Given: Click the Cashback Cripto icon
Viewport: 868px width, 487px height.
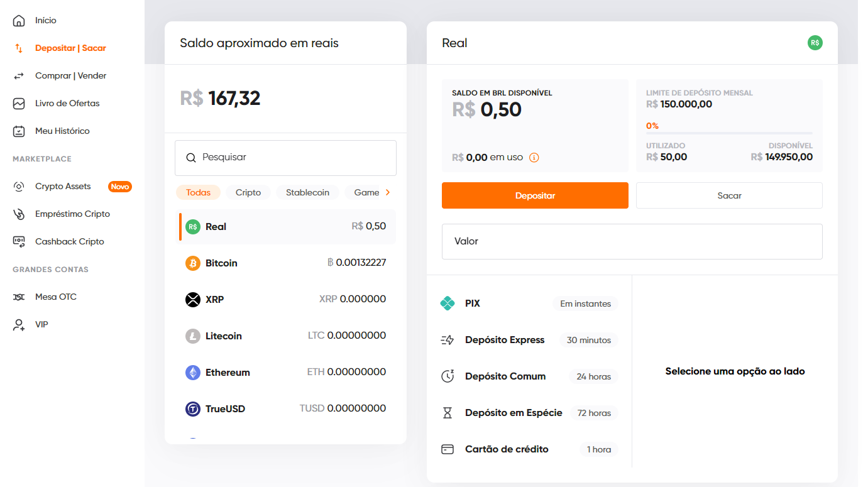Looking at the screenshot, I should click(19, 242).
